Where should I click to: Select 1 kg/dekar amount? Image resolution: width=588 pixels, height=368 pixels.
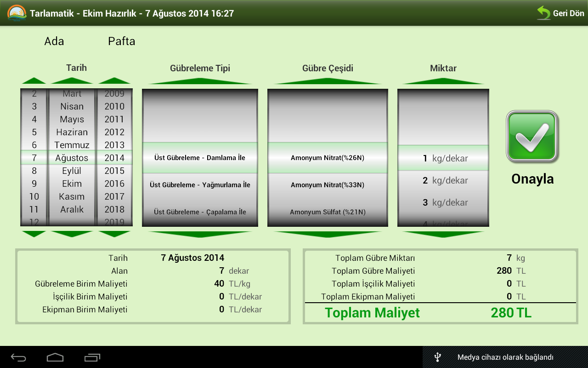[x=445, y=158]
